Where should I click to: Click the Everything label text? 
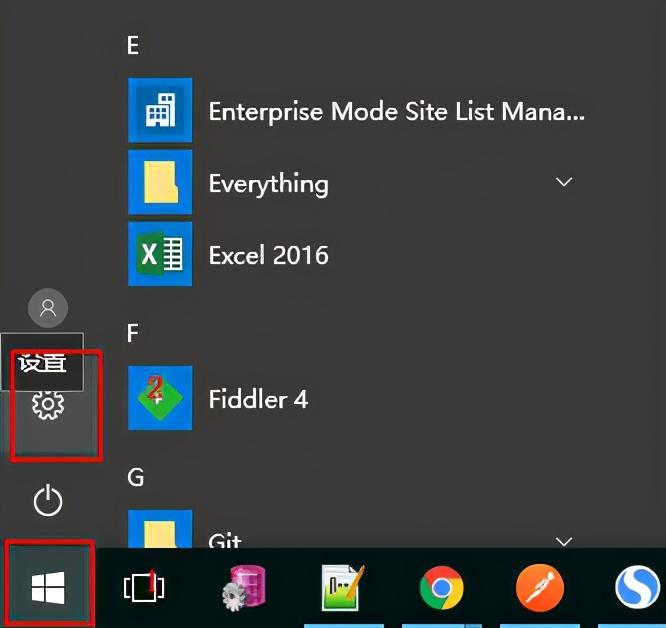coord(268,184)
